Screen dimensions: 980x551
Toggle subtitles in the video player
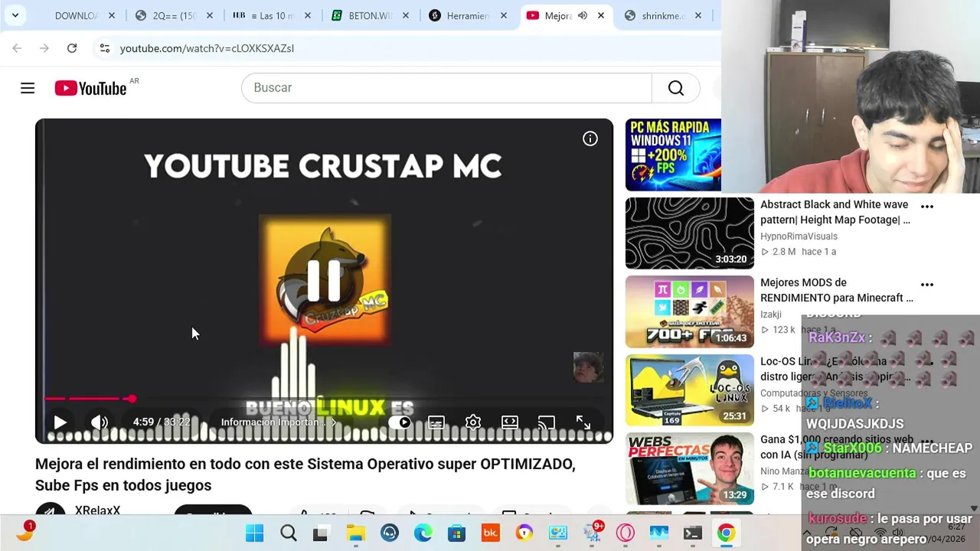point(436,422)
